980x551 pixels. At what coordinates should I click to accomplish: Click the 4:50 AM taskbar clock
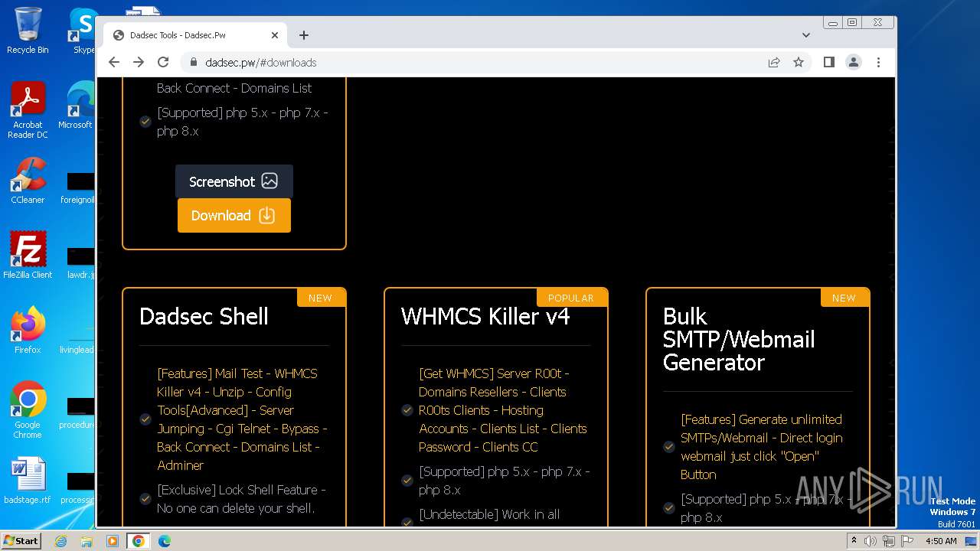(x=941, y=541)
